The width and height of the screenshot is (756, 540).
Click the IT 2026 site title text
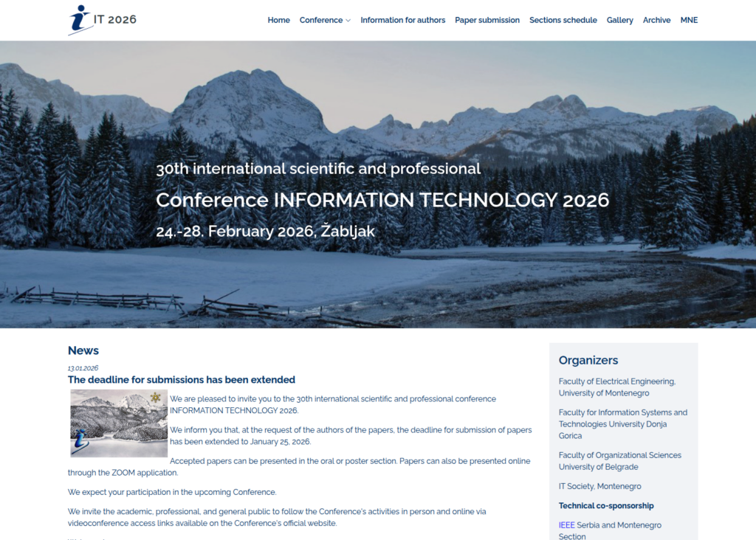click(115, 20)
